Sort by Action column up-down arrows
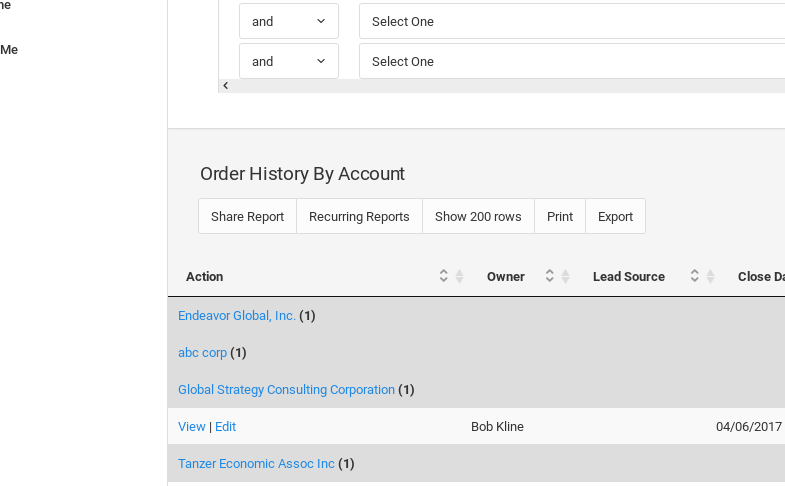The height and width of the screenshot is (486, 785). pos(444,276)
